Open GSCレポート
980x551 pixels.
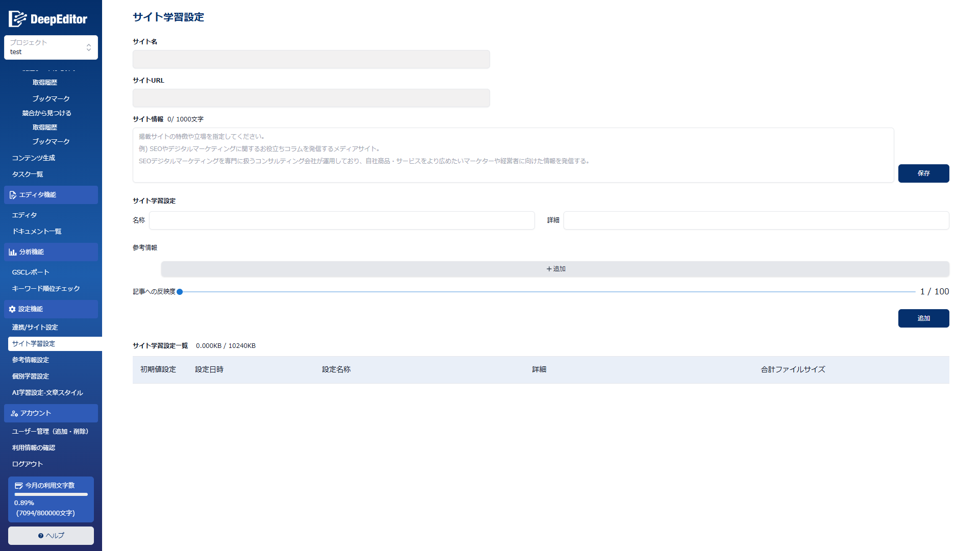coord(31,272)
